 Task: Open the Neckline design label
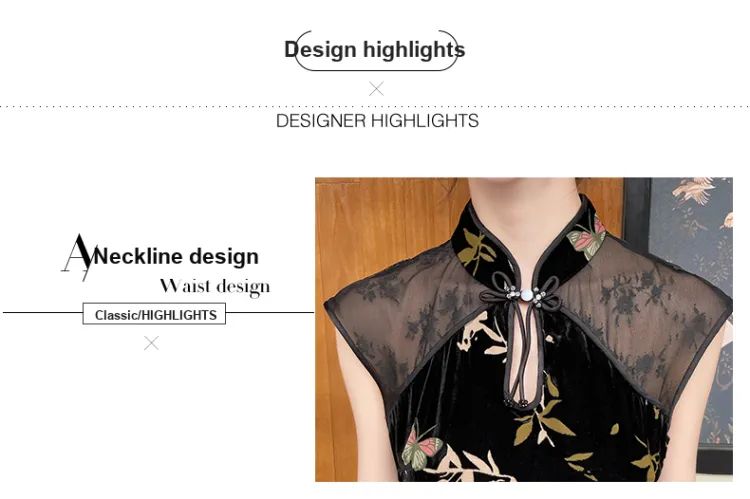(x=176, y=256)
